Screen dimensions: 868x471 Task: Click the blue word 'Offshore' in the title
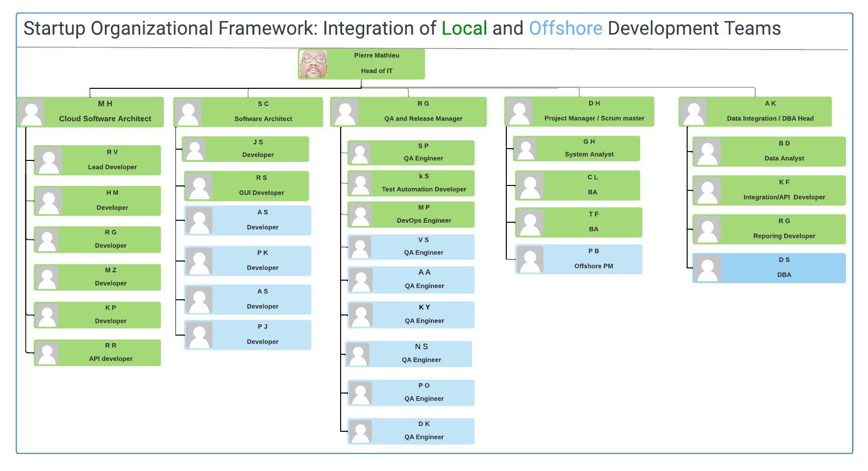click(x=566, y=28)
